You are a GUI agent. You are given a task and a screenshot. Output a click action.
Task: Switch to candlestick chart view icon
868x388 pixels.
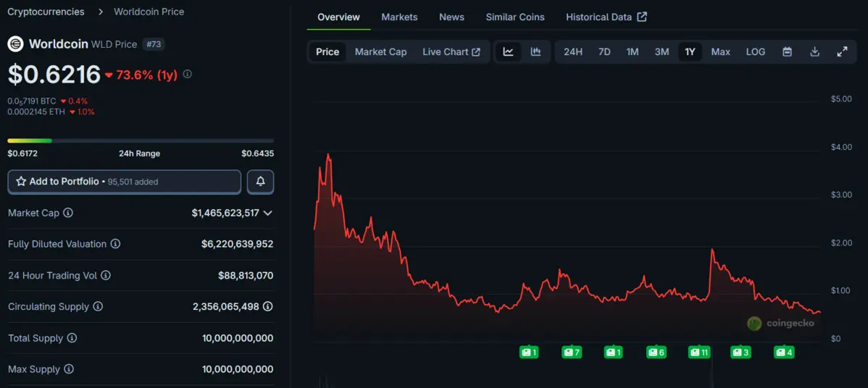(535, 51)
